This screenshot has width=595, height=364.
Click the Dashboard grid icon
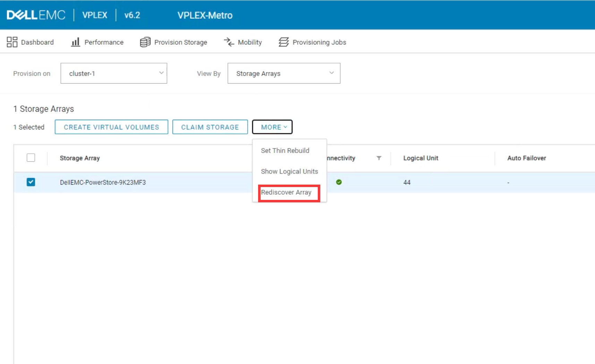coord(12,42)
